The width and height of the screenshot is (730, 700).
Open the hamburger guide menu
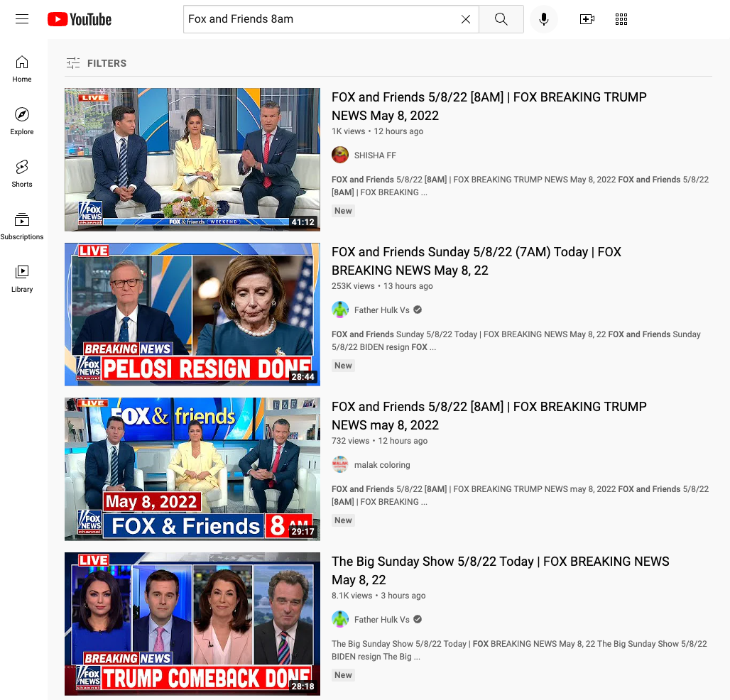click(22, 19)
